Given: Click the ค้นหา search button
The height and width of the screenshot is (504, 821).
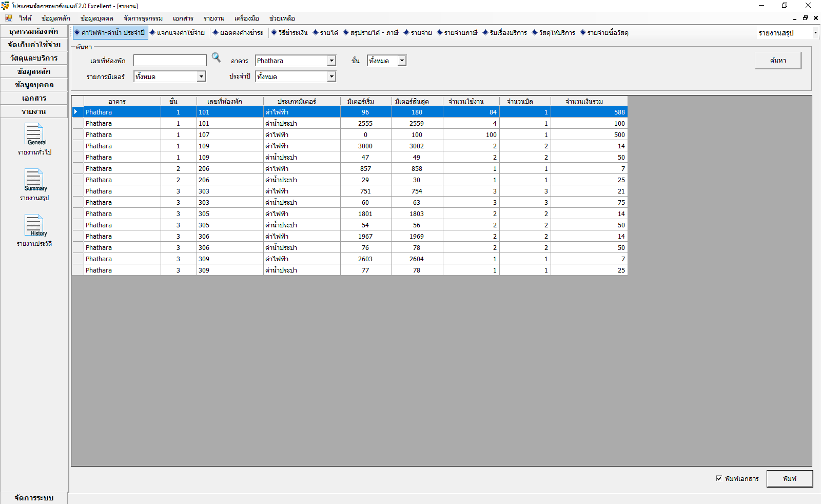Looking at the screenshot, I should [778, 61].
